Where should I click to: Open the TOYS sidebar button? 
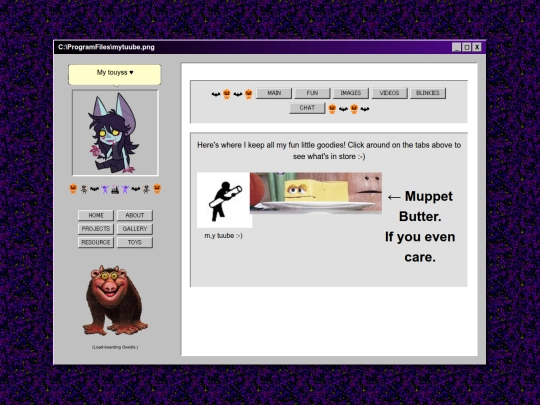(135, 242)
